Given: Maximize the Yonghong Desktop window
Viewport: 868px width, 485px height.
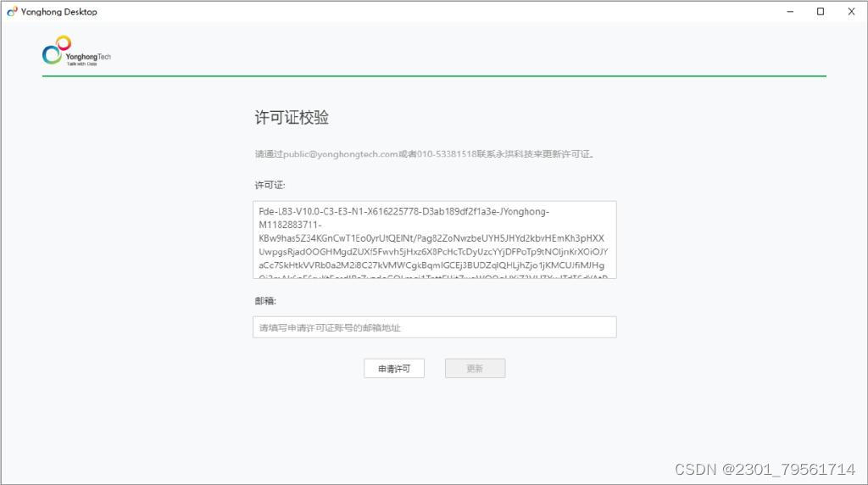Looking at the screenshot, I should 821,12.
